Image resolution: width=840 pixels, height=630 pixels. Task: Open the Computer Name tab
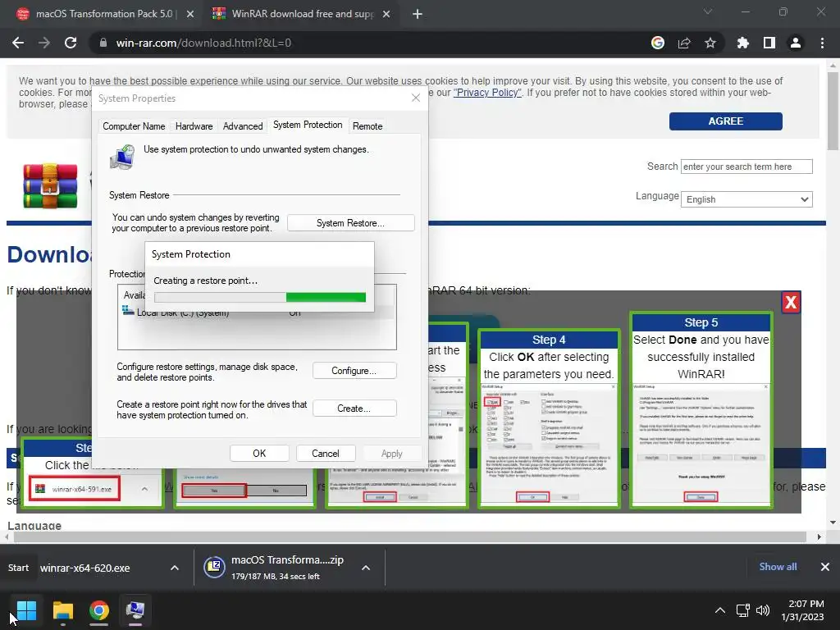[x=134, y=126]
